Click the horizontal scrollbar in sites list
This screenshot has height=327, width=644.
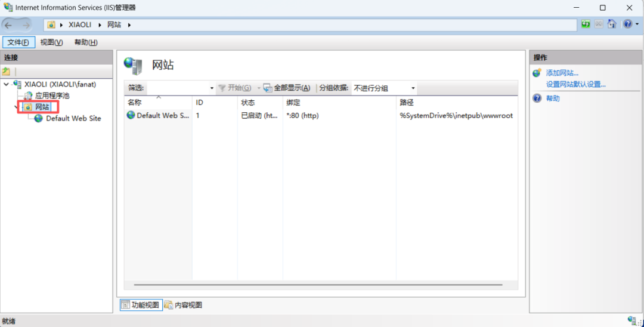tap(318, 285)
